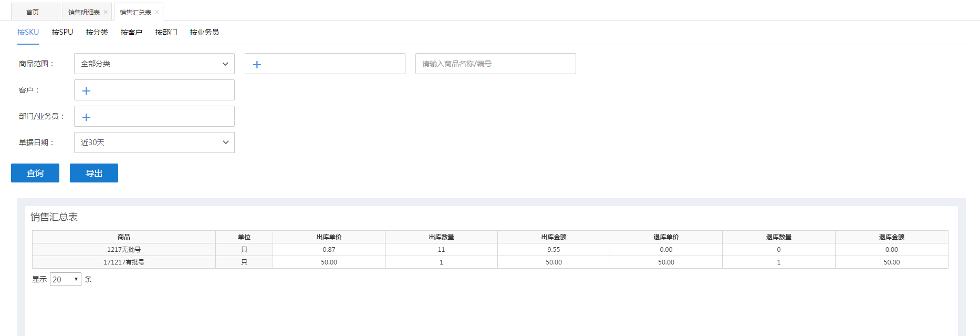Click the 9.55 出库金额 cell
Viewport: 980px width, 336px height.
[x=554, y=250]
